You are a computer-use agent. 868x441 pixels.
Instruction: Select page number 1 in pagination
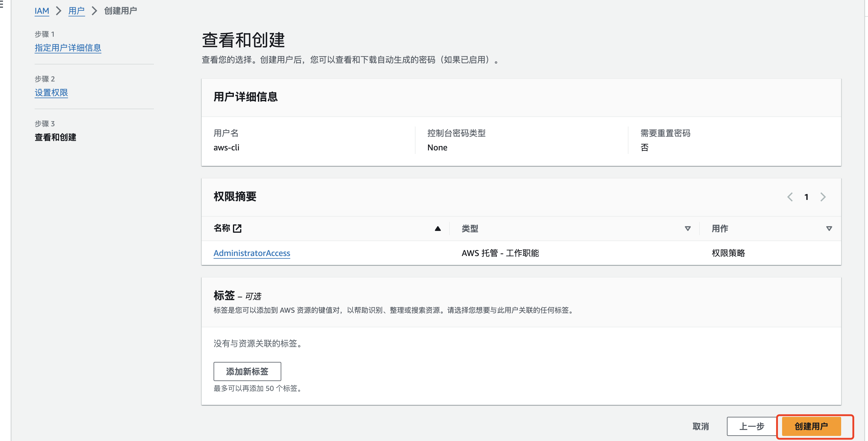click(806, 197)
